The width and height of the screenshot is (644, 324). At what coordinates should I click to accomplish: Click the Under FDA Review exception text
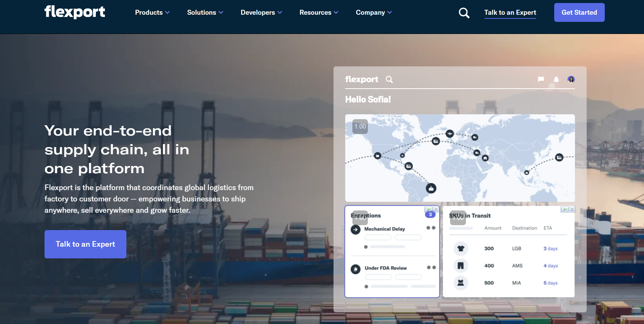point(386,268)
